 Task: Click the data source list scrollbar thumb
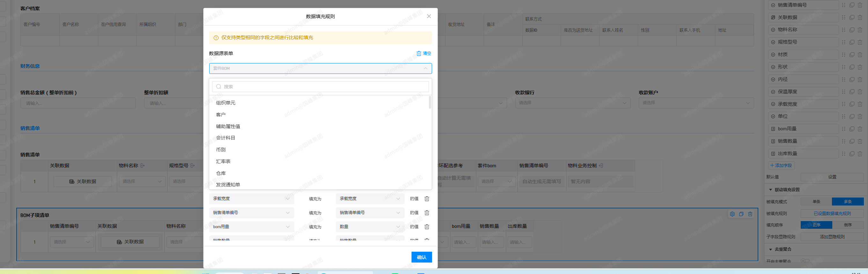click(430, 102)
